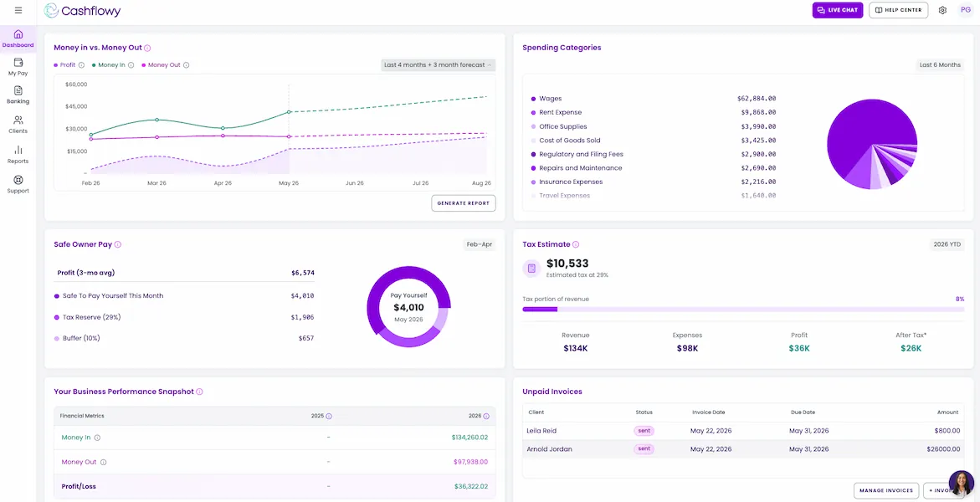Image resolution: width=980 pixels, height=502 pixels.
Task: Open Clients in sidebar
Action: (x=18, y=125)
